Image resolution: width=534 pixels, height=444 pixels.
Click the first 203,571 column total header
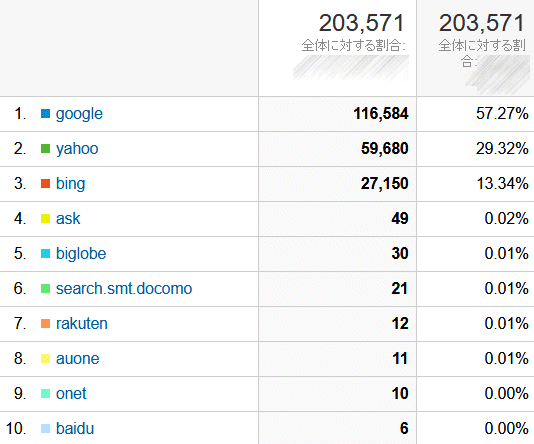[361, 23]
